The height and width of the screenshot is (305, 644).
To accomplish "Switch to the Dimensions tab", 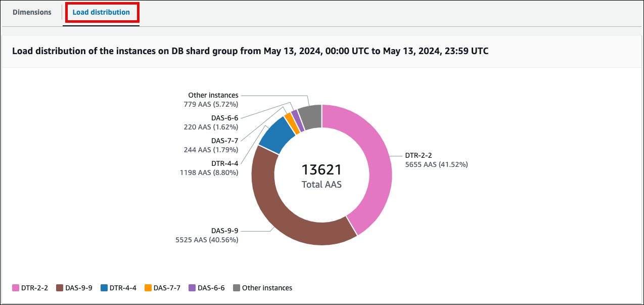I will [x=31, y=12].
